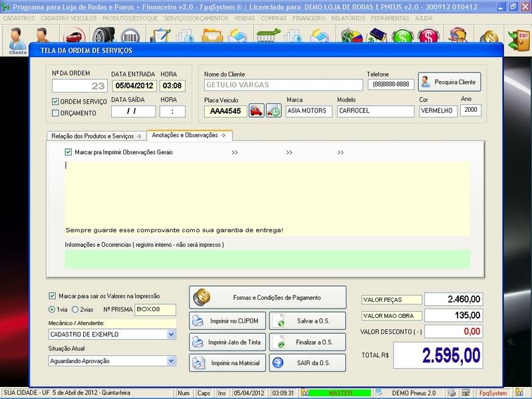Click the Finalizar a O.S. button

coord(308,342)
